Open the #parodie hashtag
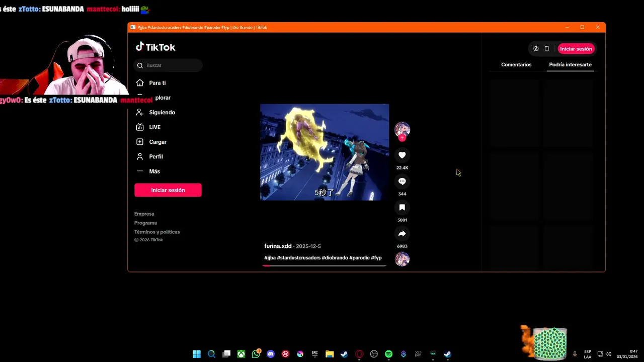 (359, 258)
